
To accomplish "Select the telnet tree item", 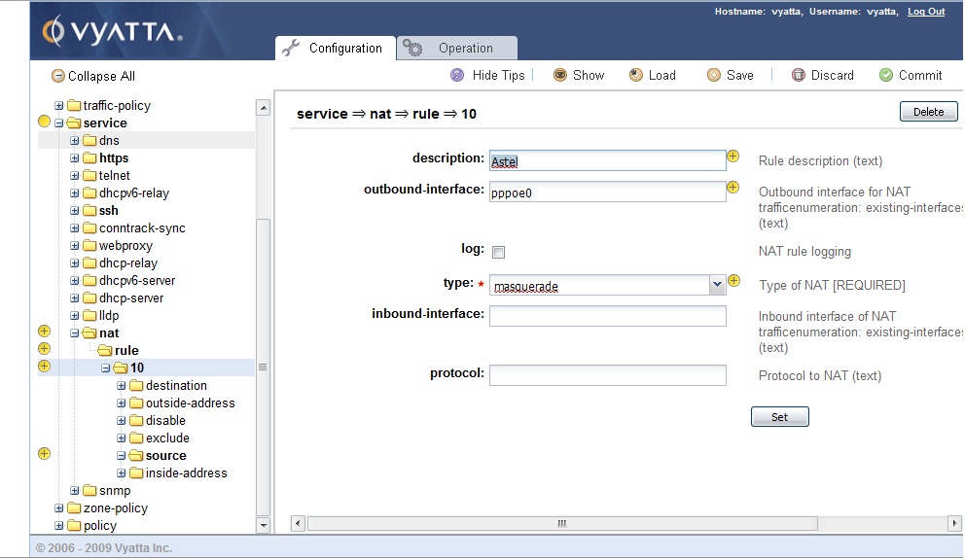I will (115, 175).
